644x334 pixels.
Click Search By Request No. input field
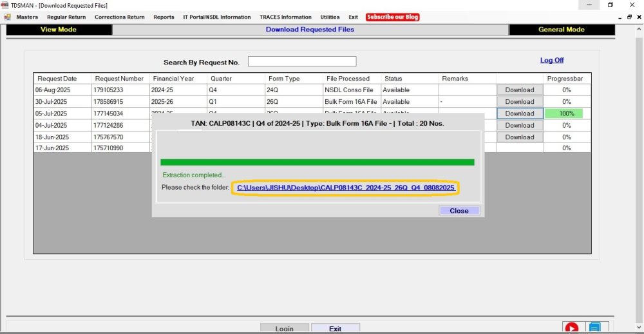point(302,61)
